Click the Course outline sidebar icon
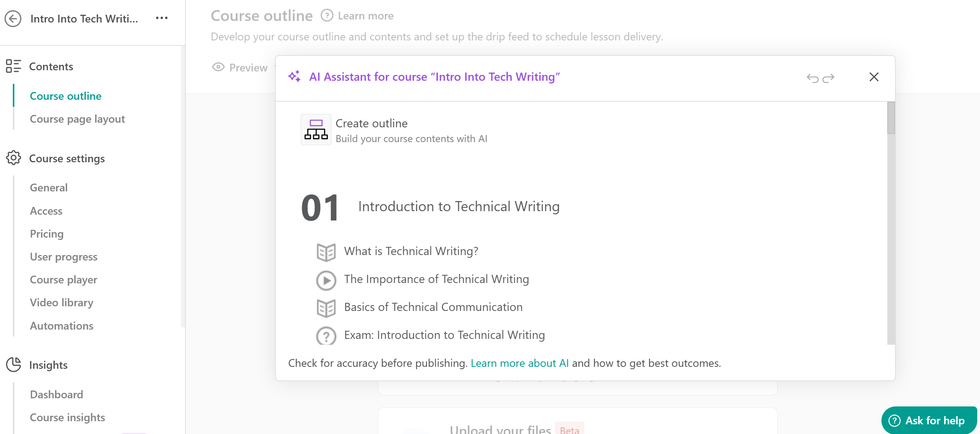Viewport: 980px width, 434px height. point(66,95)
